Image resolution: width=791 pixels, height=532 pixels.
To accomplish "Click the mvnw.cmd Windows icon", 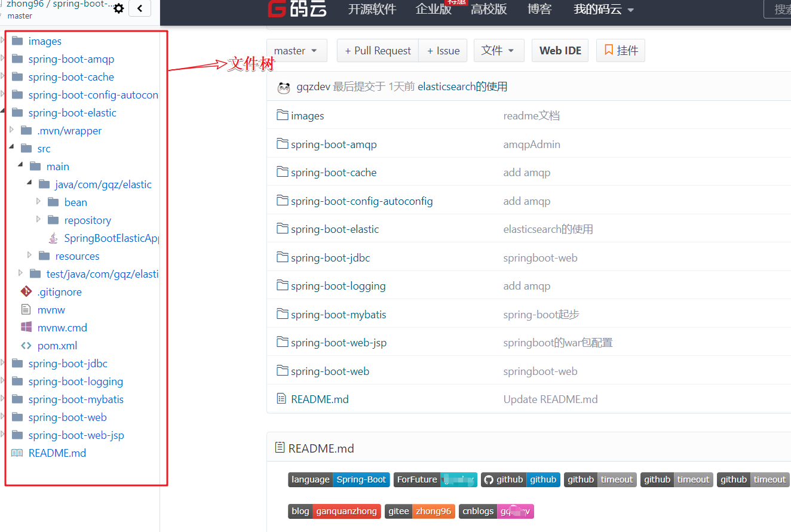I will (26, 327).
